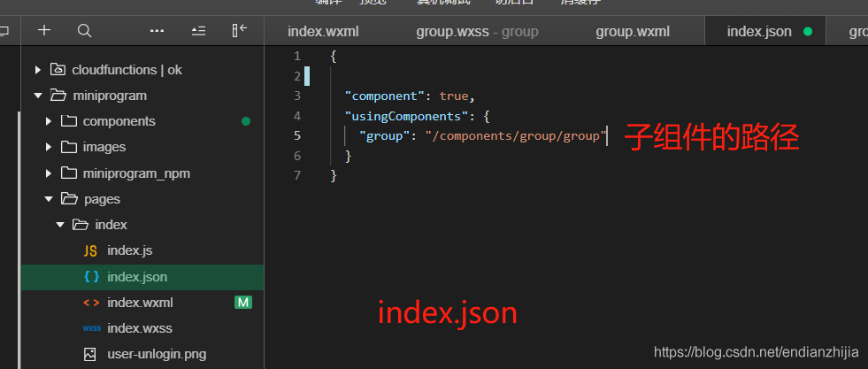This screenshot has width=868, height=369.
Task: Click the images folder icon
Action: [69, 147]
